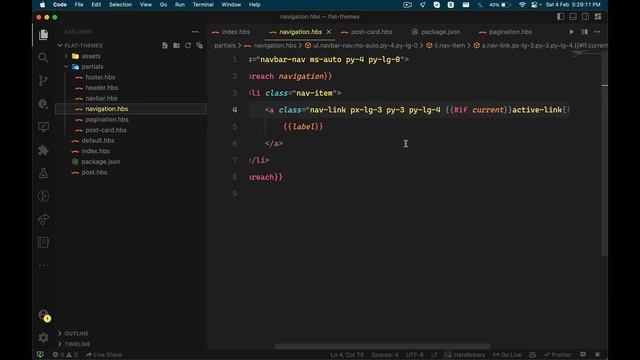
Task: Click the editor vertical scrollbar
Action: (604, 154)
